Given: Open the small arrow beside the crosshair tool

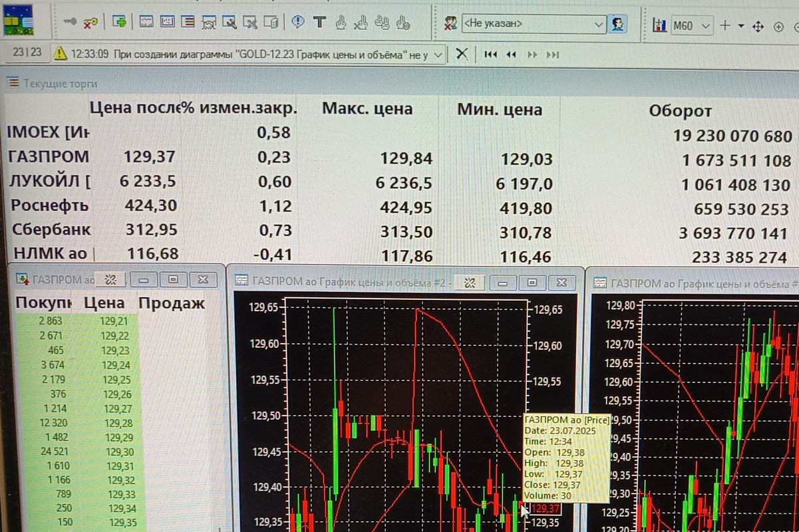Looking at the screenshot, I should click(741, 27).
